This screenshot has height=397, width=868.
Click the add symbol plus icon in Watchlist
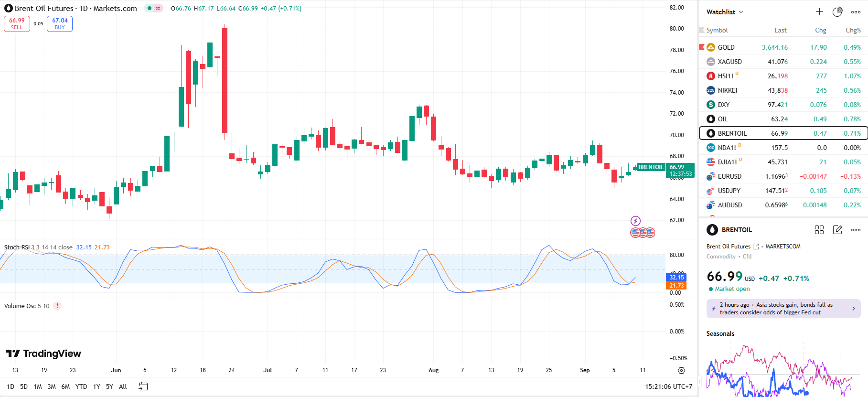(819, 12)
